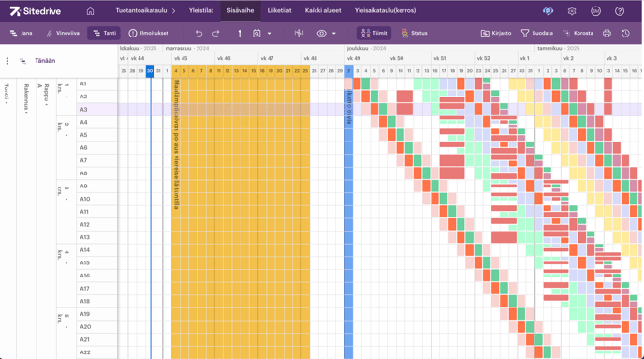This screenshot has height=359, width=644.
Task: Toggle the Tiimit view button
Action: tap(373, 34)
